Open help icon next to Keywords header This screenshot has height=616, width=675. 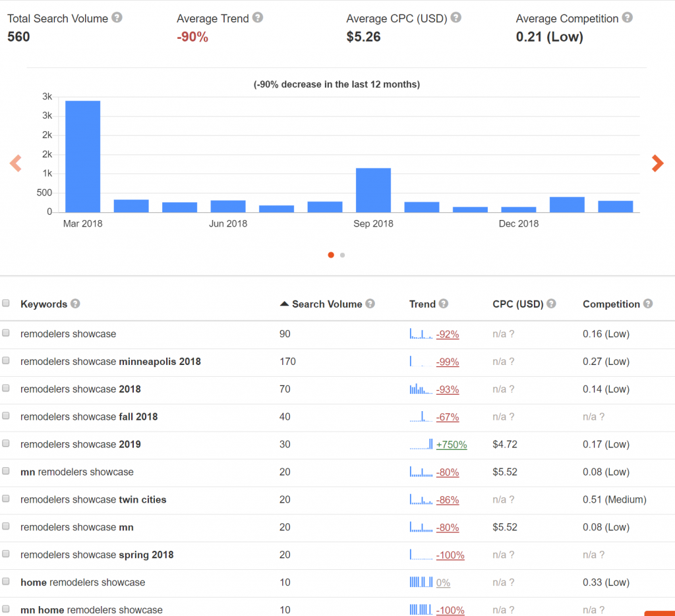coord(75,304)
